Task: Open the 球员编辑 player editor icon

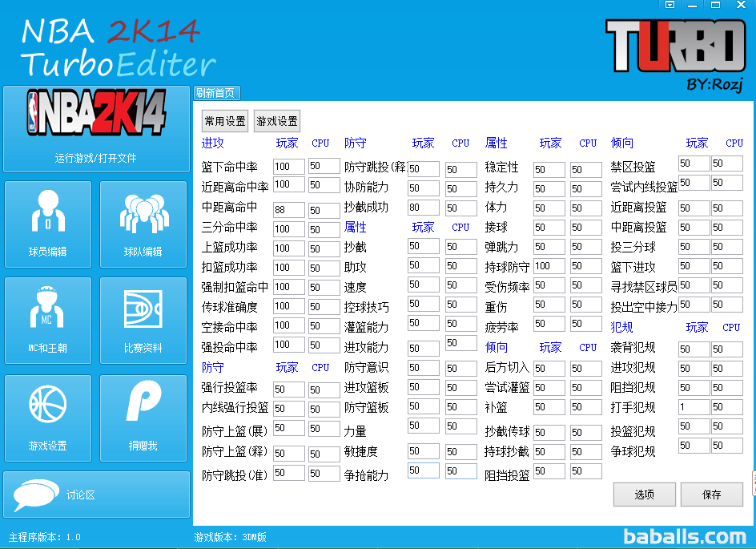Action: [48, 224]
